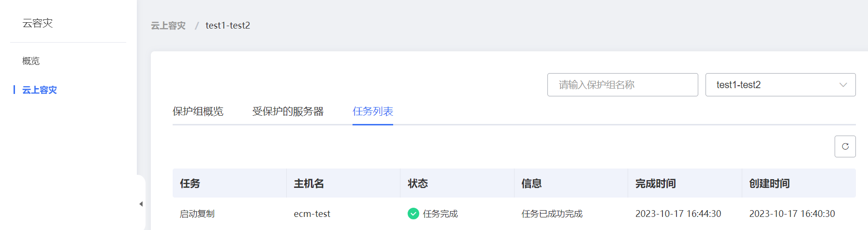Open the 受保护的服务器 tab
Screen dimensions: 868x230
click(x=288, y=111)
